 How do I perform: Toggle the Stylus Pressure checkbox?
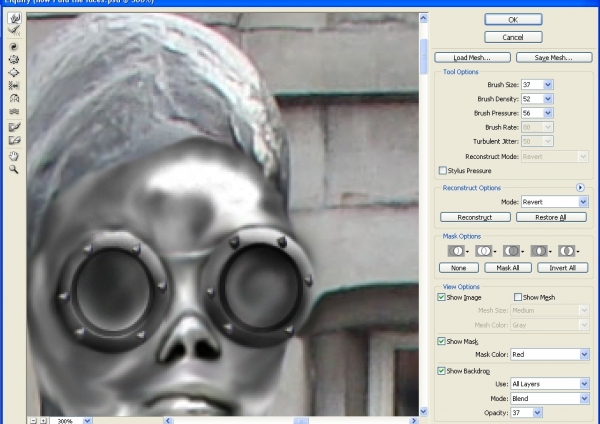tap(442, 170)
